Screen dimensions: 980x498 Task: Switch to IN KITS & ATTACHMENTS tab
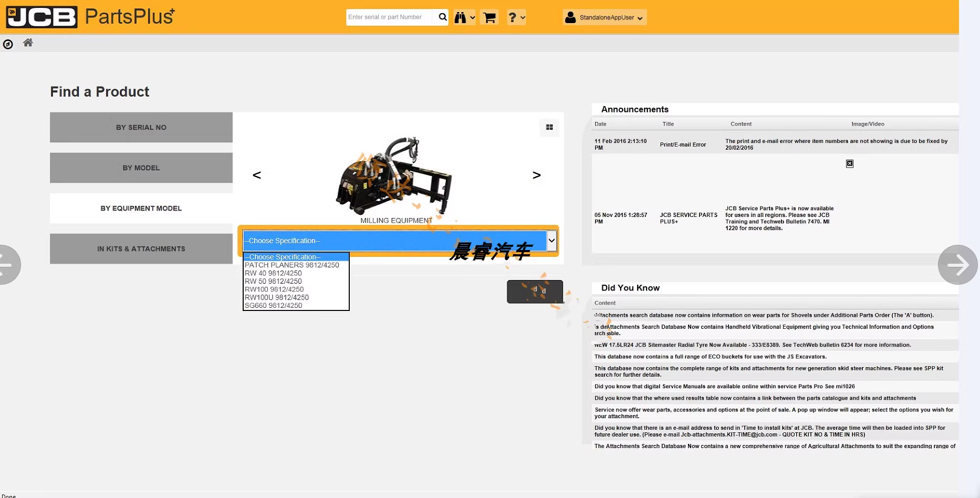(x=141, y=248)
